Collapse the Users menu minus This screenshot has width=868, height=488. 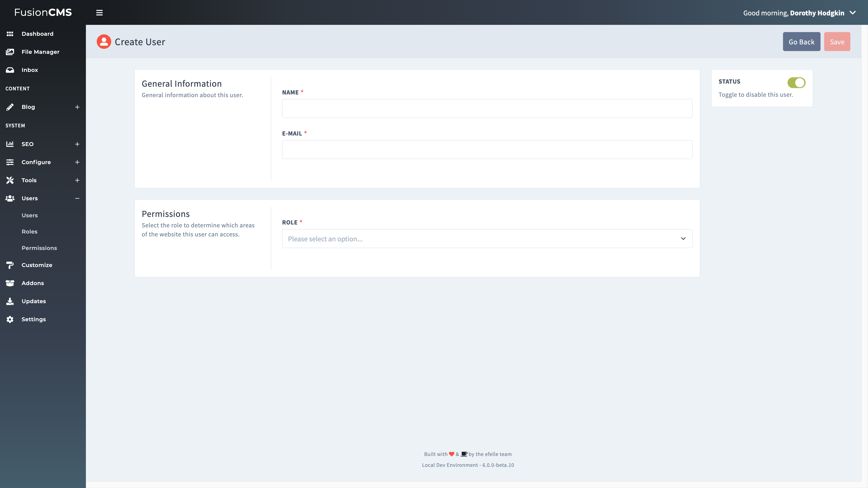coord(77,198)
